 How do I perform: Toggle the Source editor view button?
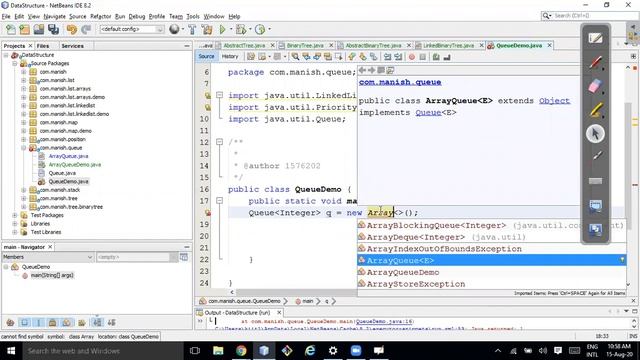(206, 57)
